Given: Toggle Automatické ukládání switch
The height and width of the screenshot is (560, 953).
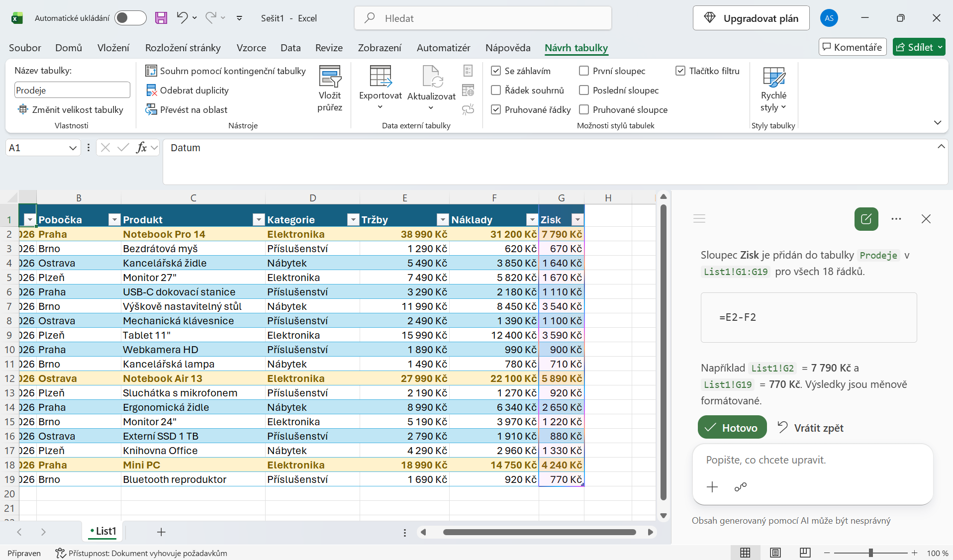Looking at the screenshot, I should pyautogui.click(x=130, y=18).
